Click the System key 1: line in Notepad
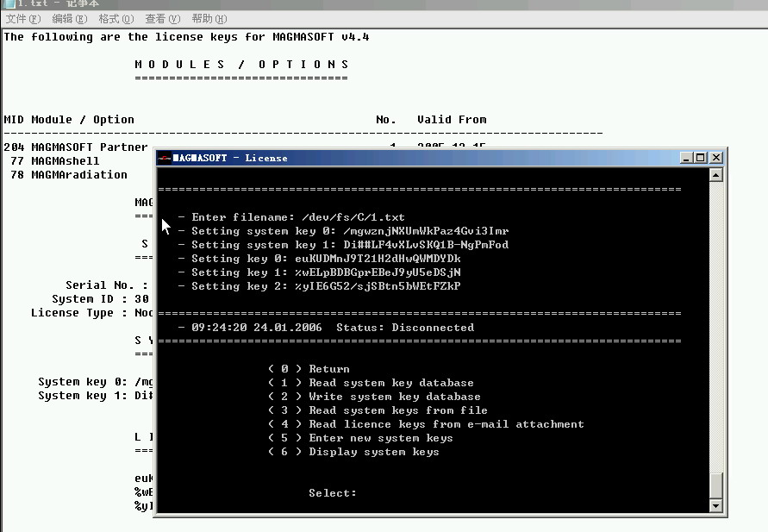The image size is (768, 532). [96, 395]
